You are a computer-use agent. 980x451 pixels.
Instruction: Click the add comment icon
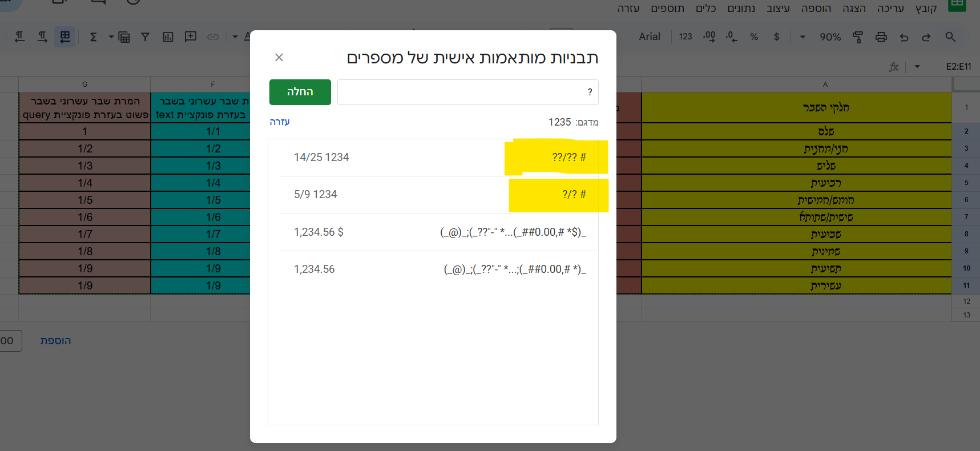pyautogui.click(x=191, y=37)
